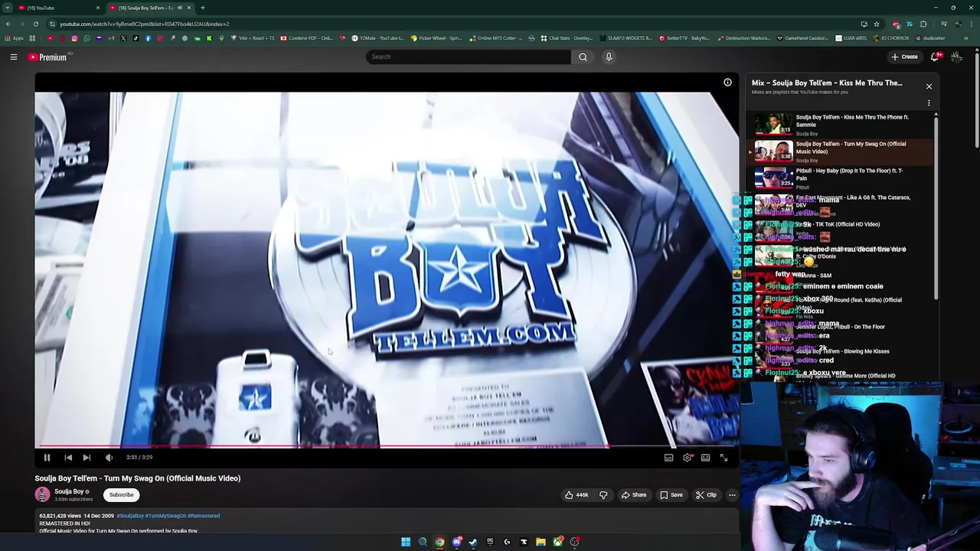The image size is (980, 551).
Task: Open the Create menu
Action: [x=904, y=57]
